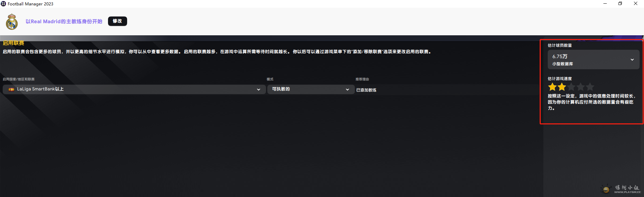The height and width of the screenshot is (197, 644).
Task: Open the 可执教的 mode dropdown
Action: pos(311,89)
